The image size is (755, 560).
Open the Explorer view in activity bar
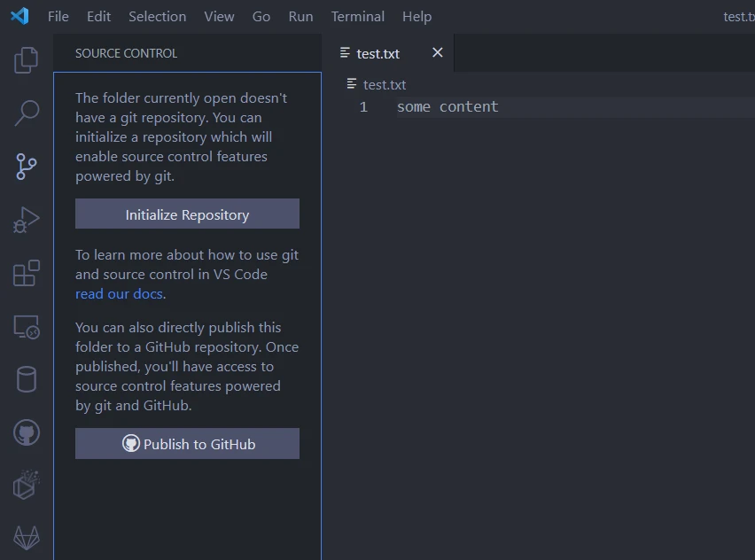point(27,59)
